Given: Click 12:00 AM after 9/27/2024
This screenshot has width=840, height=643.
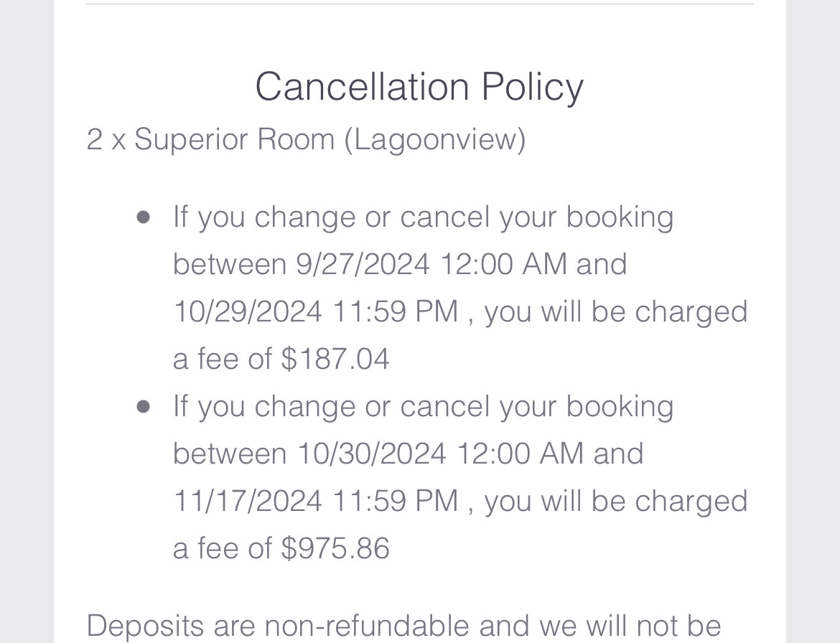Looking at the screenshot, I should pos(503,264).
